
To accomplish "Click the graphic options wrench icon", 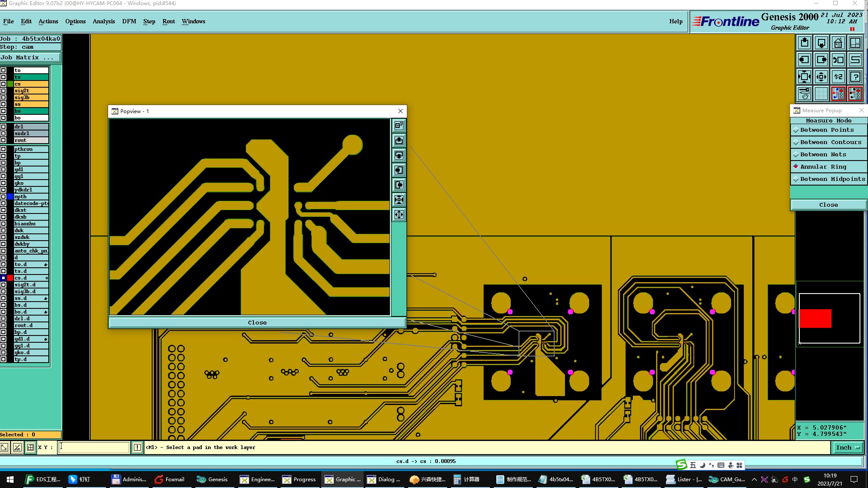I will [804, 94].
